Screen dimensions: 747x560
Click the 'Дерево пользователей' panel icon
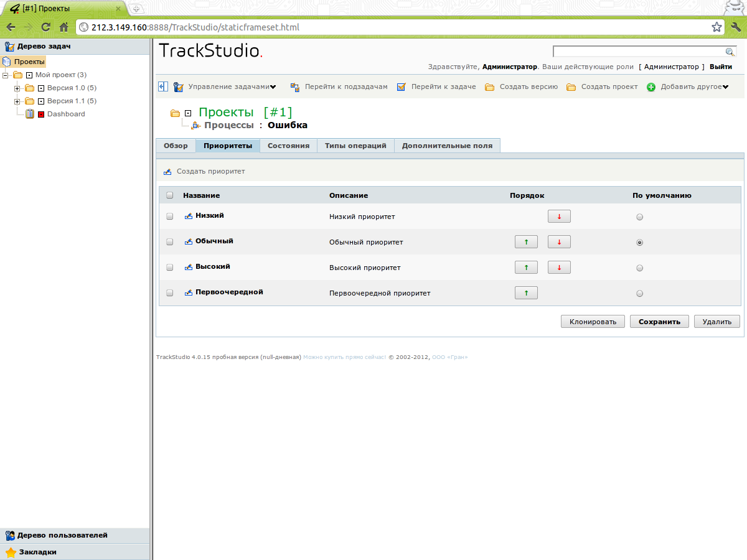(10, 535)
